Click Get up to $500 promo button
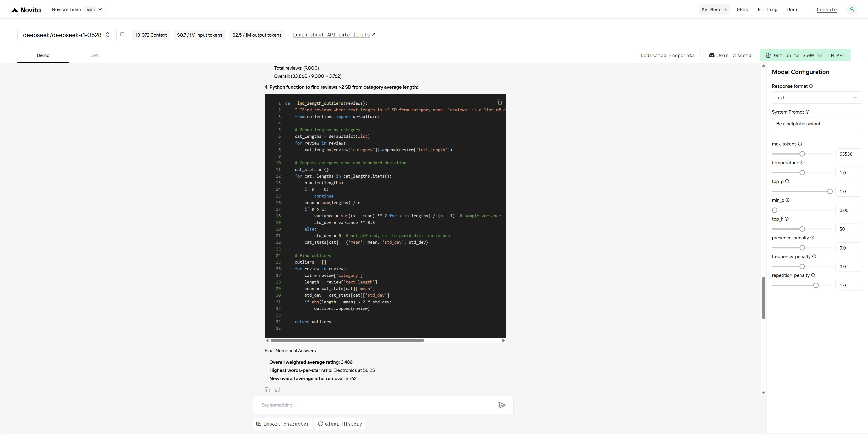 click(805, 55)
